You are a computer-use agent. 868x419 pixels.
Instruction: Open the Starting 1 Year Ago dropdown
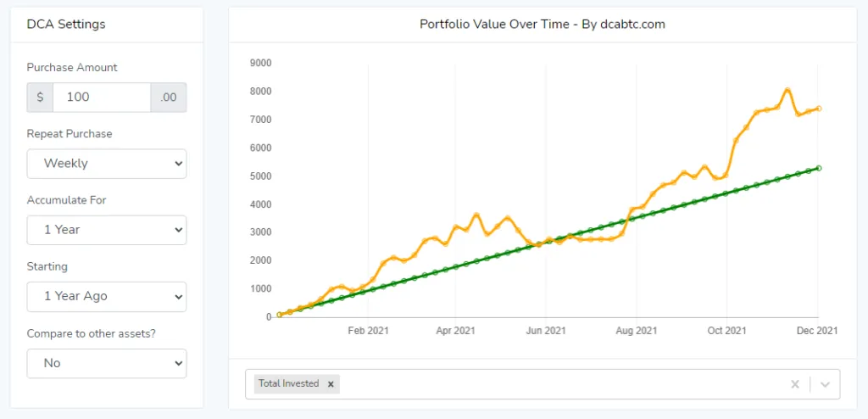pyautogui.click(x=107, y=297)
